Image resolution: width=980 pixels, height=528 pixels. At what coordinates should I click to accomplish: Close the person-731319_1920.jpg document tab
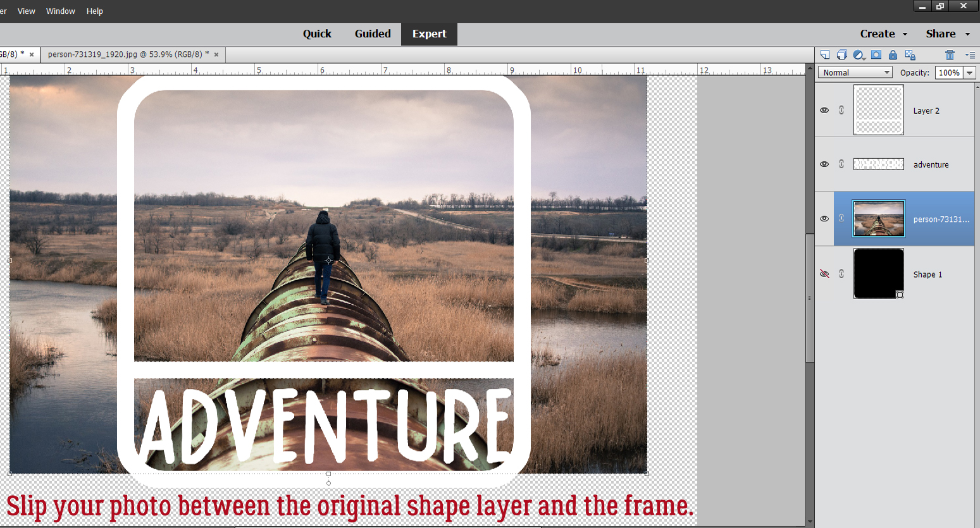pos(216,54)
